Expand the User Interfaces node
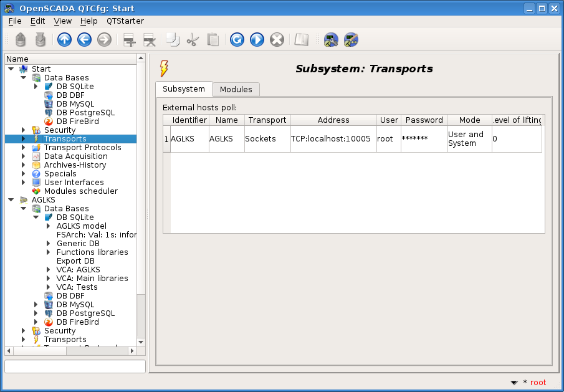Image resolution: width=564 pixels, height=392 pixels. point(24,183)
